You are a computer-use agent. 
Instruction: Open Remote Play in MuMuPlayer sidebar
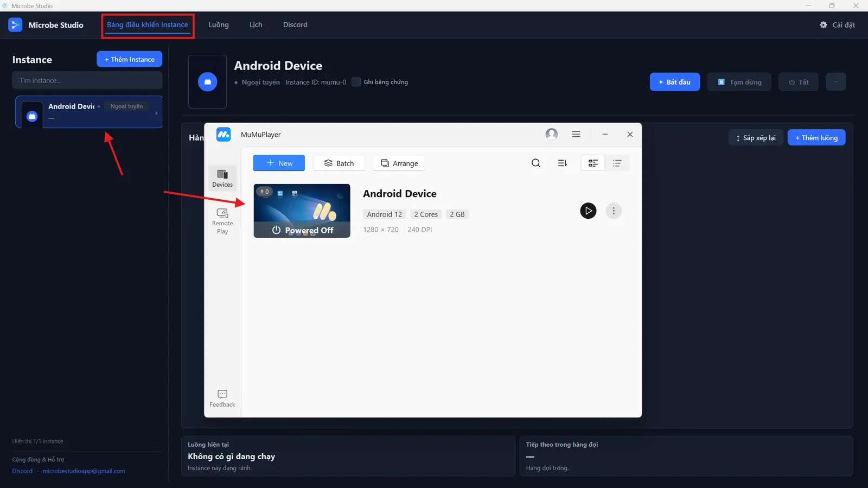tap(222, 221)
